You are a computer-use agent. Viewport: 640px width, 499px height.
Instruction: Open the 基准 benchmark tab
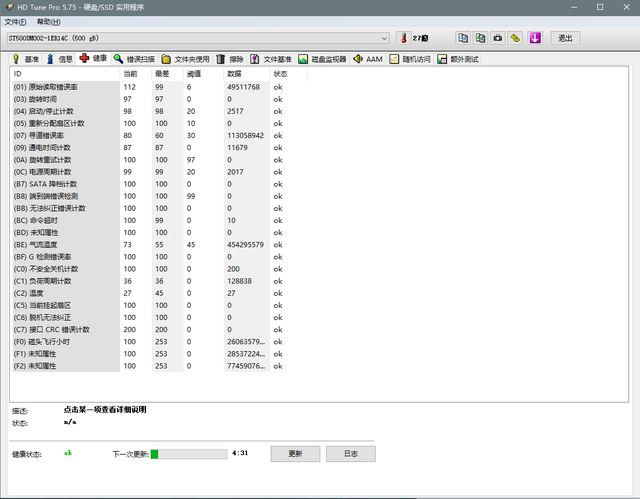(x=26, y=59)
